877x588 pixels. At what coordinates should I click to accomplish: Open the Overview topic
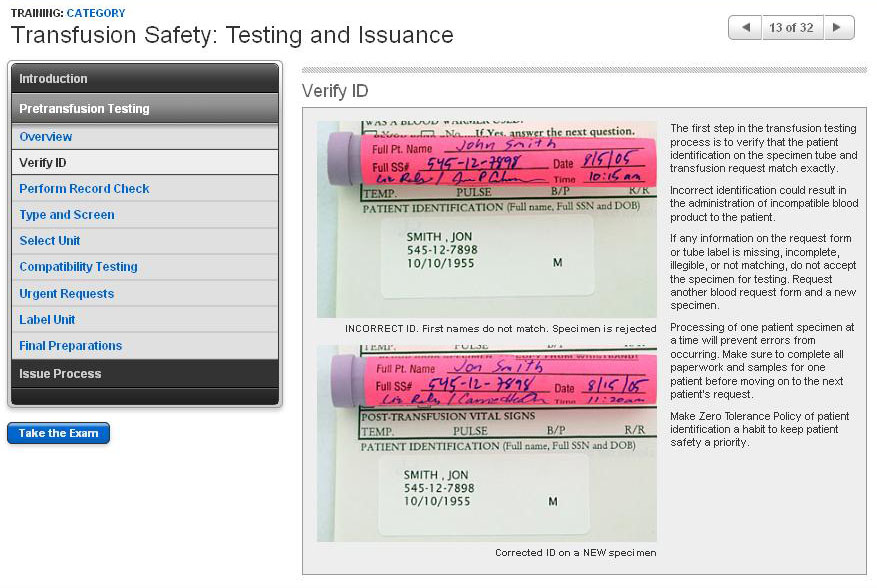[x=46, y=137]
